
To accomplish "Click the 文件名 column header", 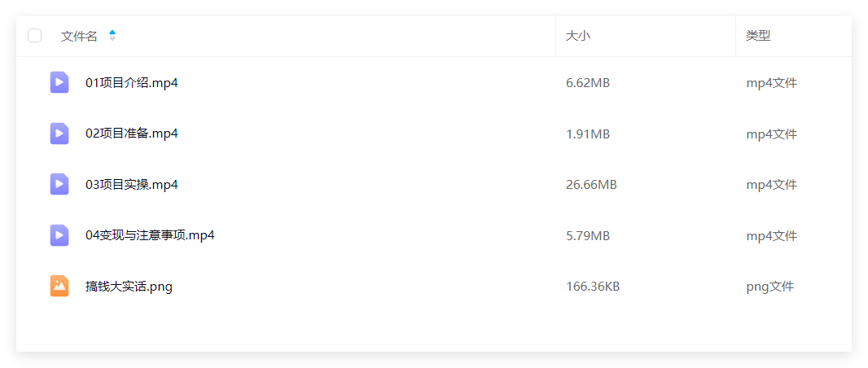I will click(79, 37).
